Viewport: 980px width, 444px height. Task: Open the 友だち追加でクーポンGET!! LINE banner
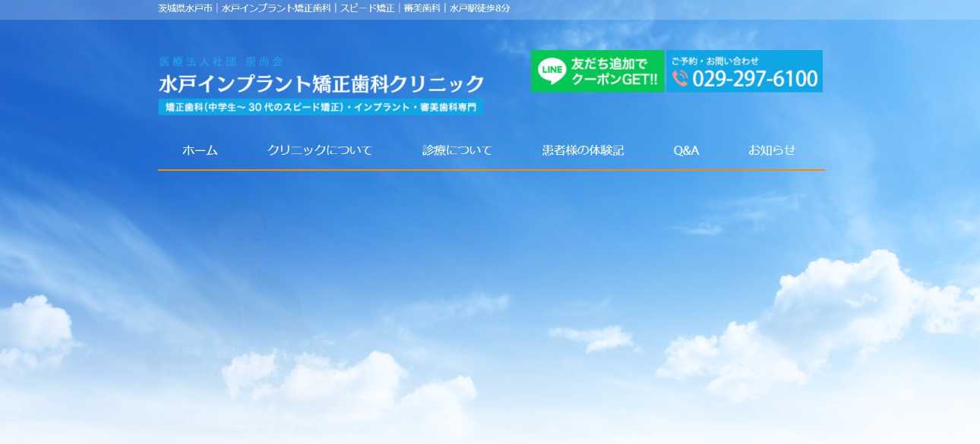coord(597,71)
